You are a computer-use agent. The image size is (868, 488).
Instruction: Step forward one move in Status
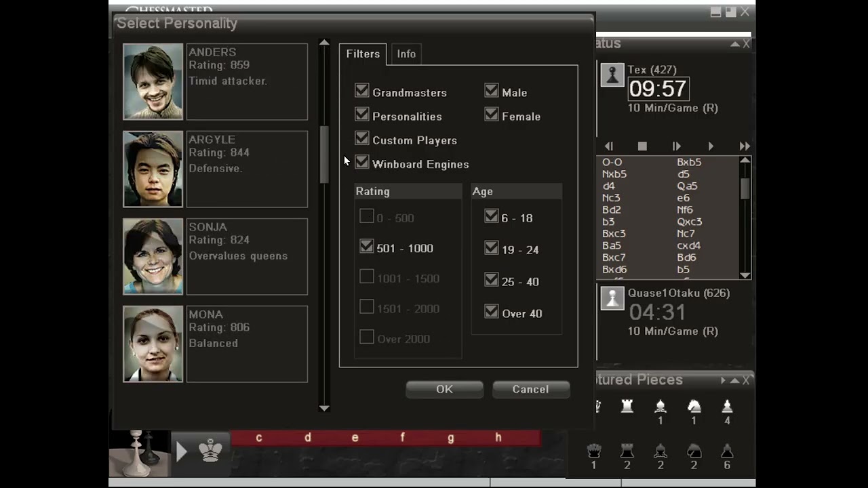pyautogui.click(x=676, y=146)
